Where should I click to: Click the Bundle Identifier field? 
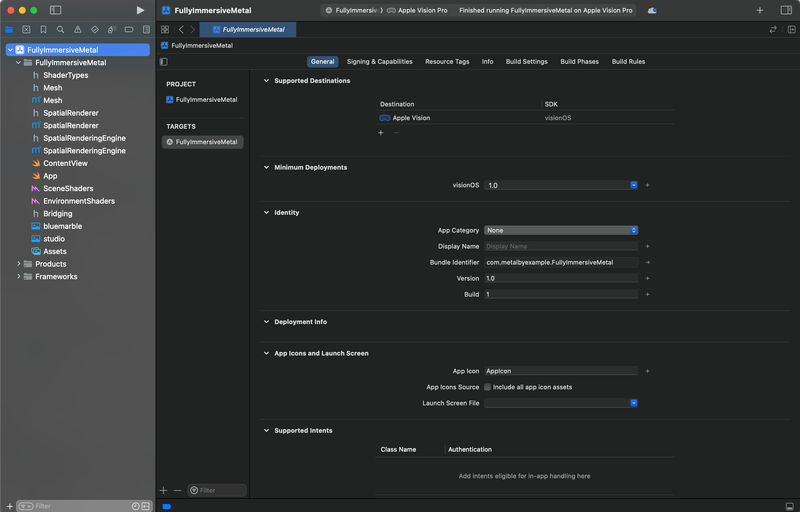(x=561, y=263)
